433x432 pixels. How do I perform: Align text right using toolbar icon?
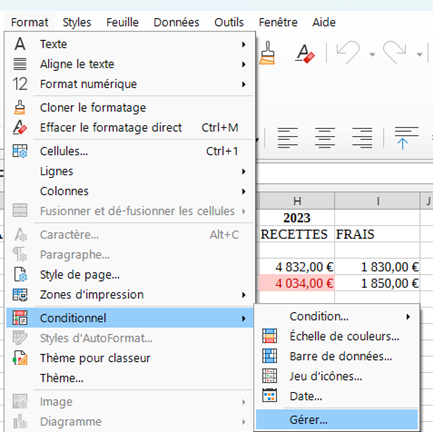(x=362, y=137)
